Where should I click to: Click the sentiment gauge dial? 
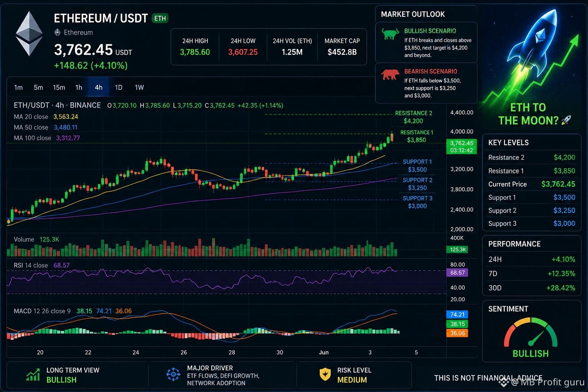pos(531,332)
